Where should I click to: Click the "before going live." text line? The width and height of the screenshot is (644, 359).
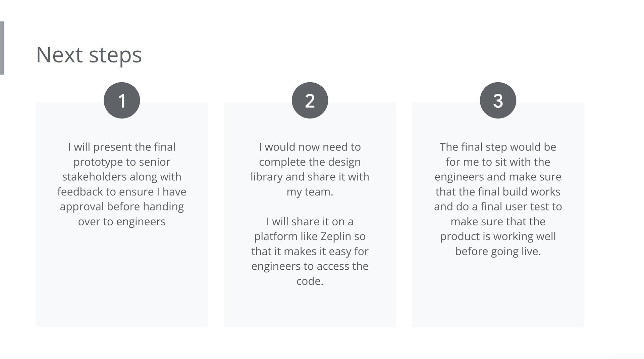[498, 251]
